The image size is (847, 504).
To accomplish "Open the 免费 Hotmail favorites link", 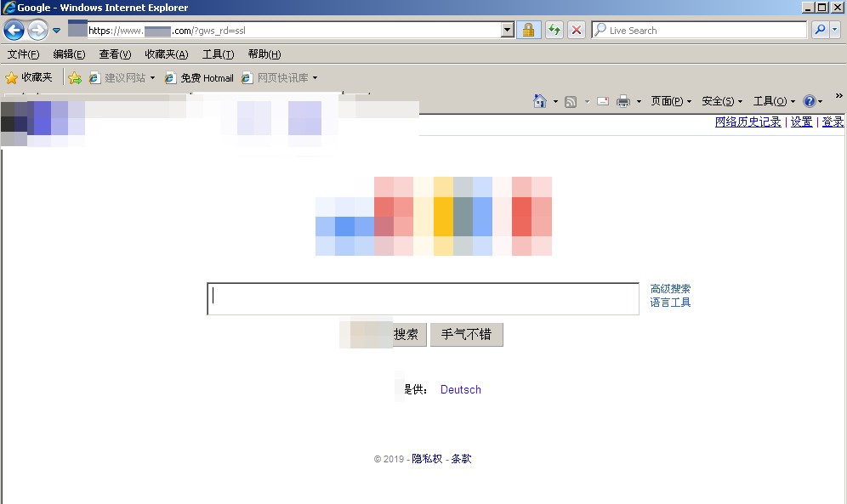I will tap(199, 77).
